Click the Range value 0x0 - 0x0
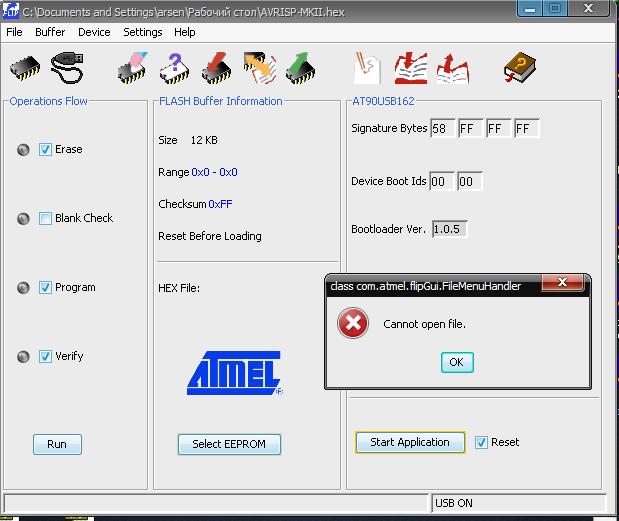This screenshot has width=619, height=521. 214,172
